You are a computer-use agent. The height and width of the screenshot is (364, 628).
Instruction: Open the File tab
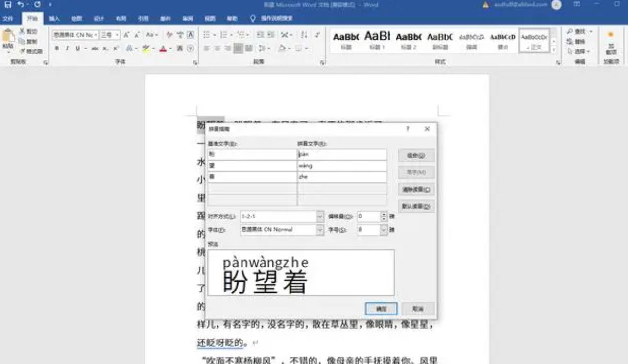[x=7, y=19]
